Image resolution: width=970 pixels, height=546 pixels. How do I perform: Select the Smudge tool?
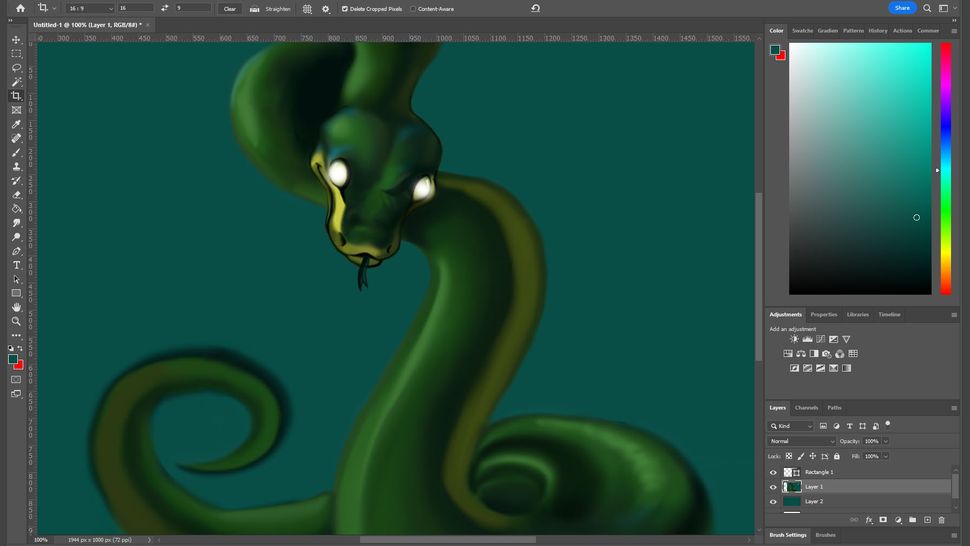pos(16,223)
